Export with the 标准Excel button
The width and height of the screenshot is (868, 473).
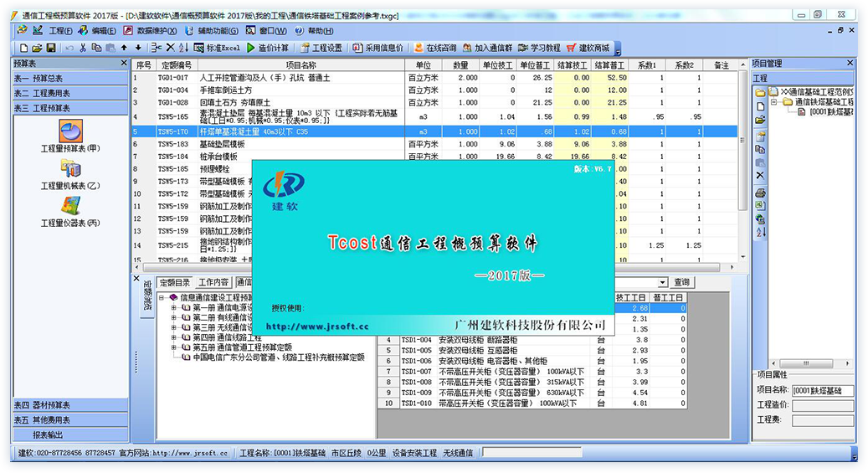(x=217, y=49)
